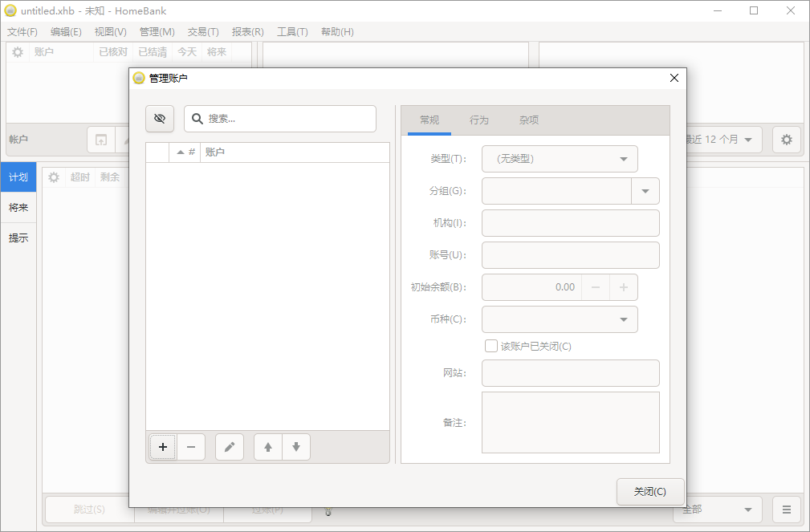
Task: Open the 最近 12 个月 date range dropdown
Action: pos(718,139)
